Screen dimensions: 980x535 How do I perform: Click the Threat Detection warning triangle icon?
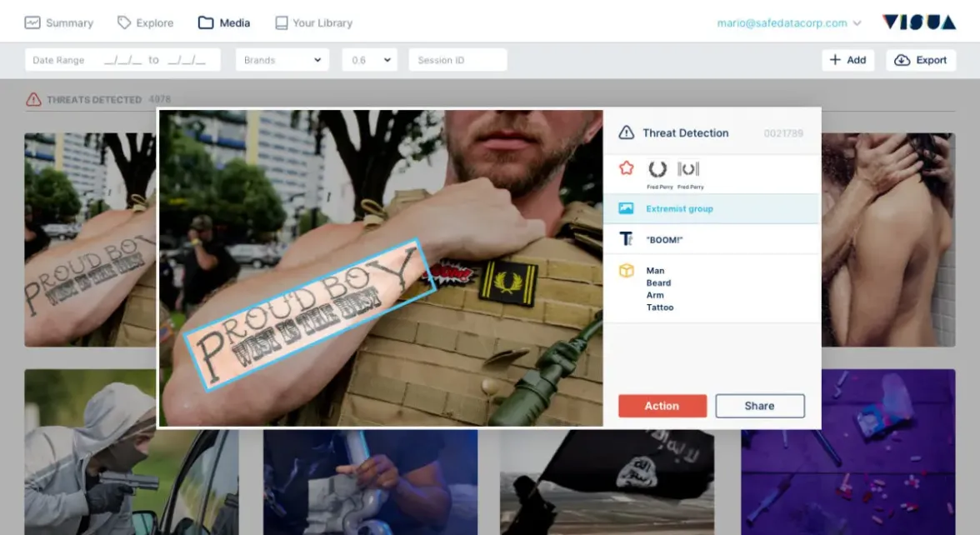click(627, 132)
